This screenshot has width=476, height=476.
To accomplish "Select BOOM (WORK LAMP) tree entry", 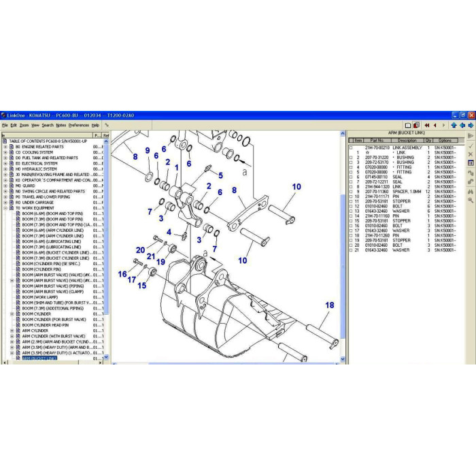I will coord(39,297).
